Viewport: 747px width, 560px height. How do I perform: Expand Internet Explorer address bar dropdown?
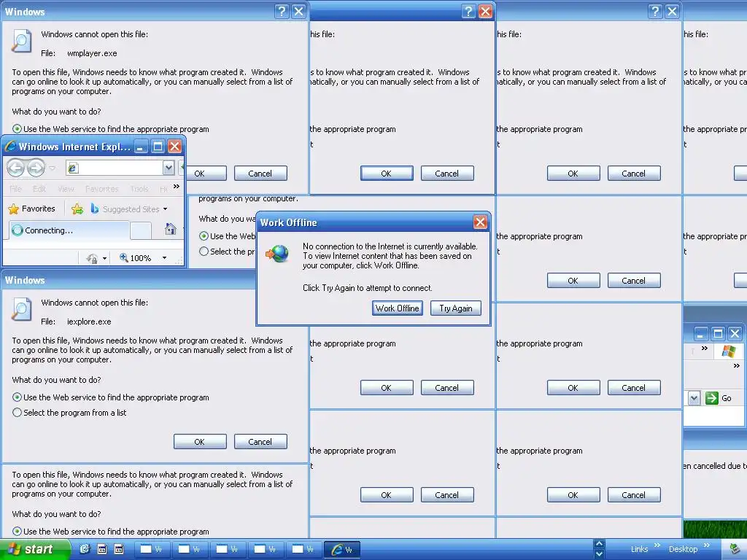pyautogui.click(x=169, y=168)
